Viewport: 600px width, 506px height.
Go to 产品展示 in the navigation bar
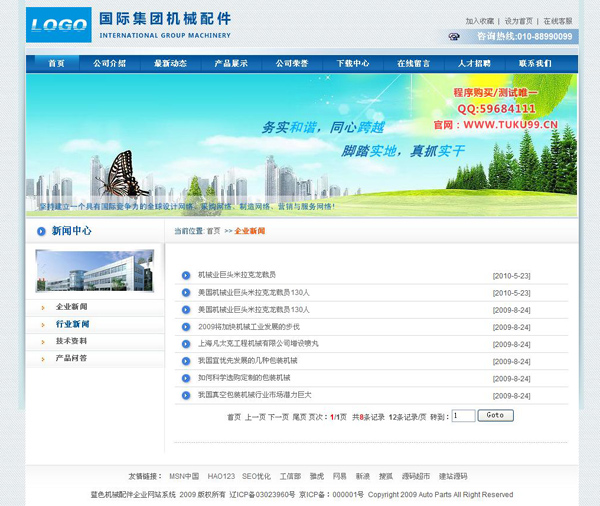[231, 64]
